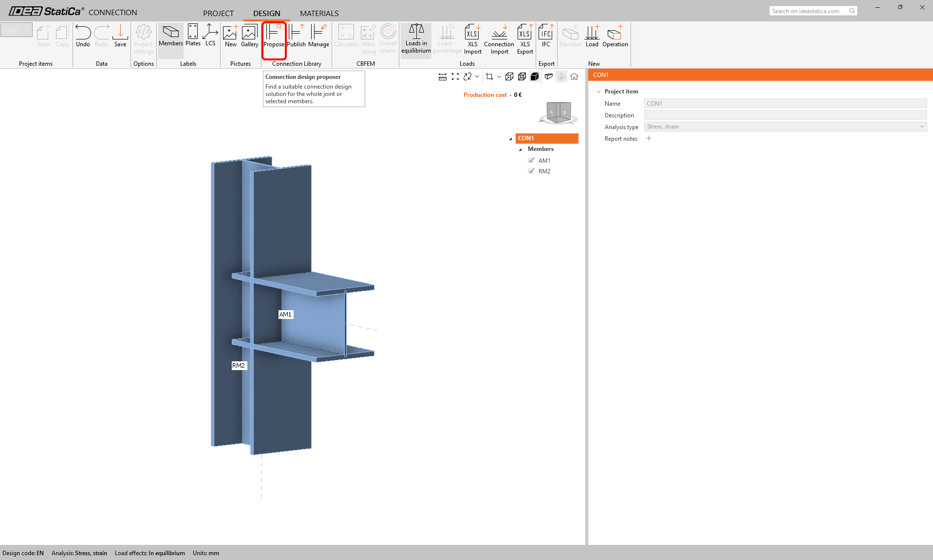
Task: Collapse the Project item section
Action: pyautogui.click(x=599, y=92)
